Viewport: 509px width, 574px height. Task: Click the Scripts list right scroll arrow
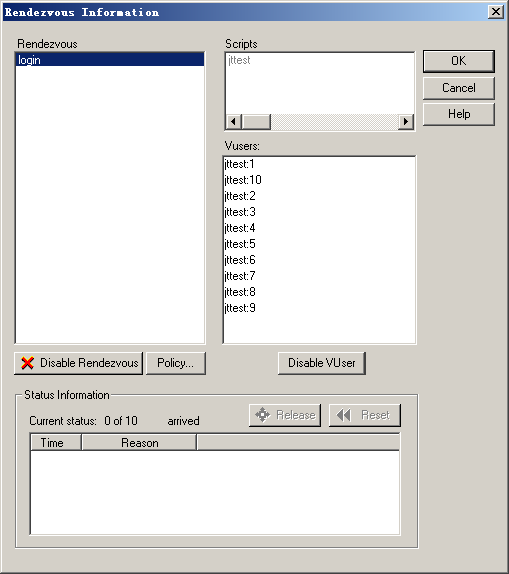(406, 122)
